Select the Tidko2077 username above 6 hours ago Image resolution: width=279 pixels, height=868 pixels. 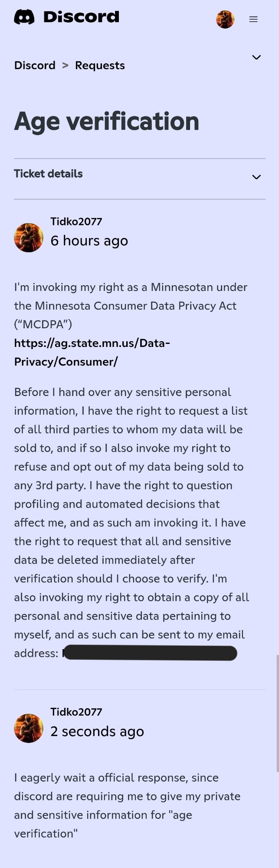[76, 221]
